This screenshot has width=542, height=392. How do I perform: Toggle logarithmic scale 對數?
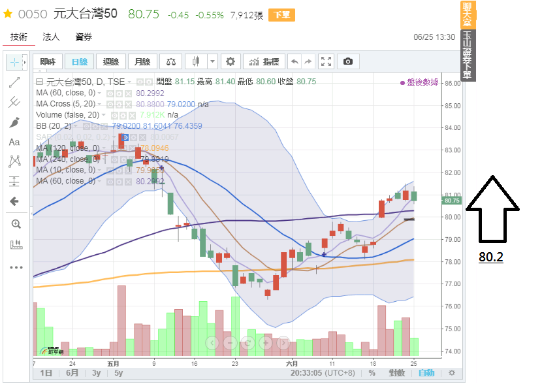coord(396,373)
